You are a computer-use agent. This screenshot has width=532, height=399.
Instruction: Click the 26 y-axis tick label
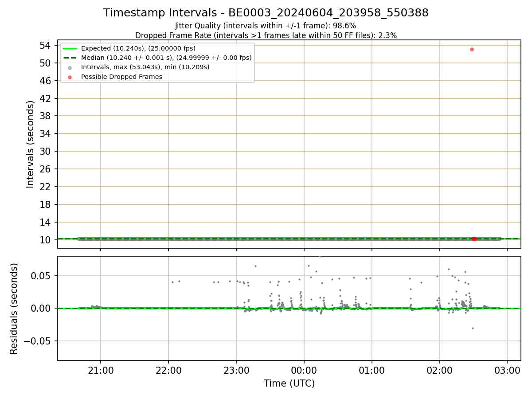click(46, 169)
